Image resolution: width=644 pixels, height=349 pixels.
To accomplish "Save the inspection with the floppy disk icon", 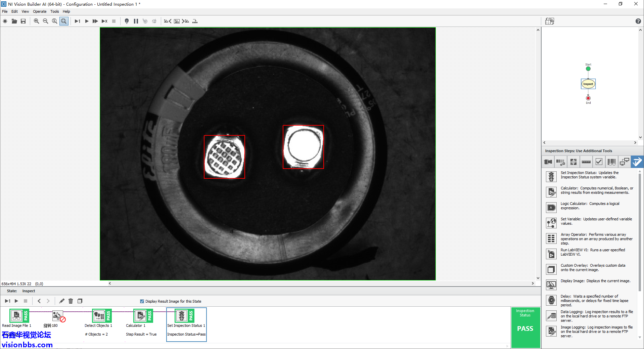I will [23, 21].
